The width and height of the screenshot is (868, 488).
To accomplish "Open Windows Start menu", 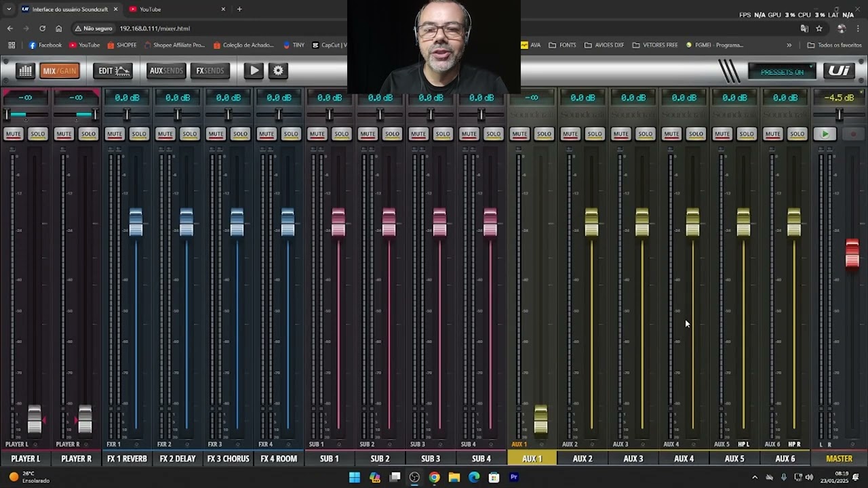I will (355, 477).
